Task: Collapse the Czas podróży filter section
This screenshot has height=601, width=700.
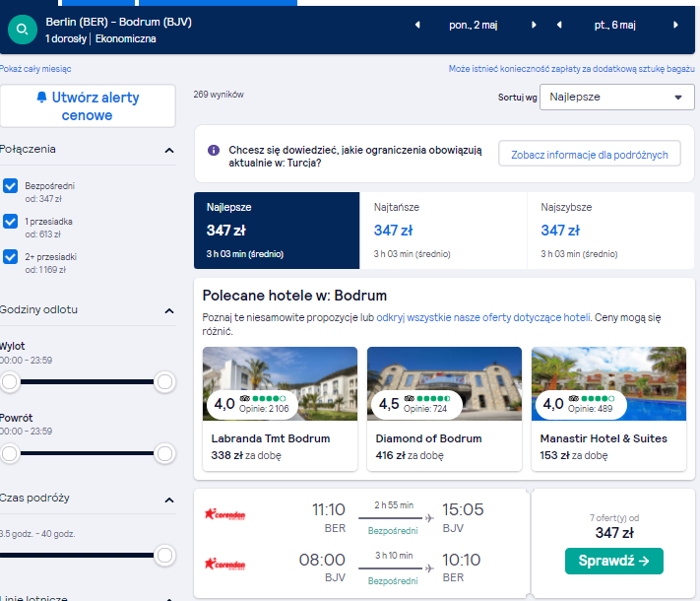Action: tap(169, 501)
